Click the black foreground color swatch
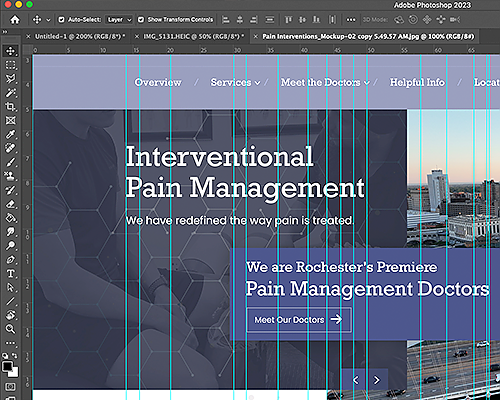 [x=7, y=366]
